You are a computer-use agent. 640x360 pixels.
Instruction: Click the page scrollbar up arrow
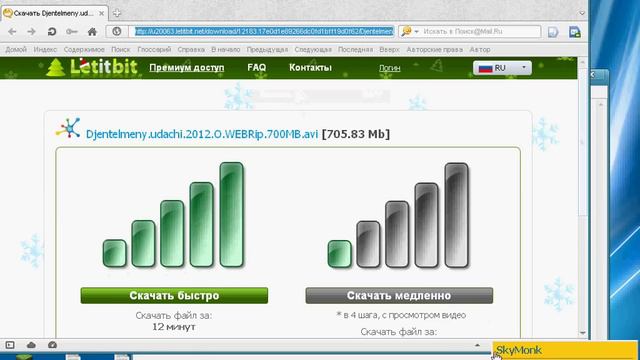pyautogui.click(x=582, y=62)
